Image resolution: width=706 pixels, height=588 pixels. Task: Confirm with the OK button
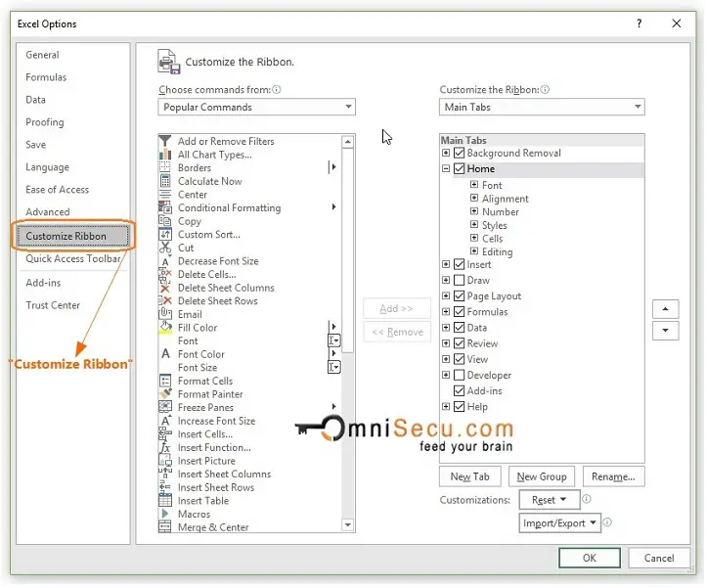(590, 558)
